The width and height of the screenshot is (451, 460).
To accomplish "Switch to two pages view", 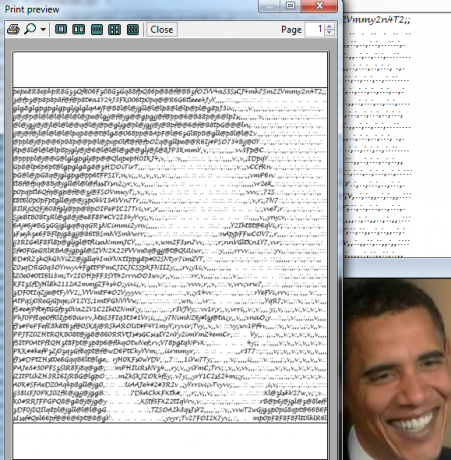I will [78, 29].
